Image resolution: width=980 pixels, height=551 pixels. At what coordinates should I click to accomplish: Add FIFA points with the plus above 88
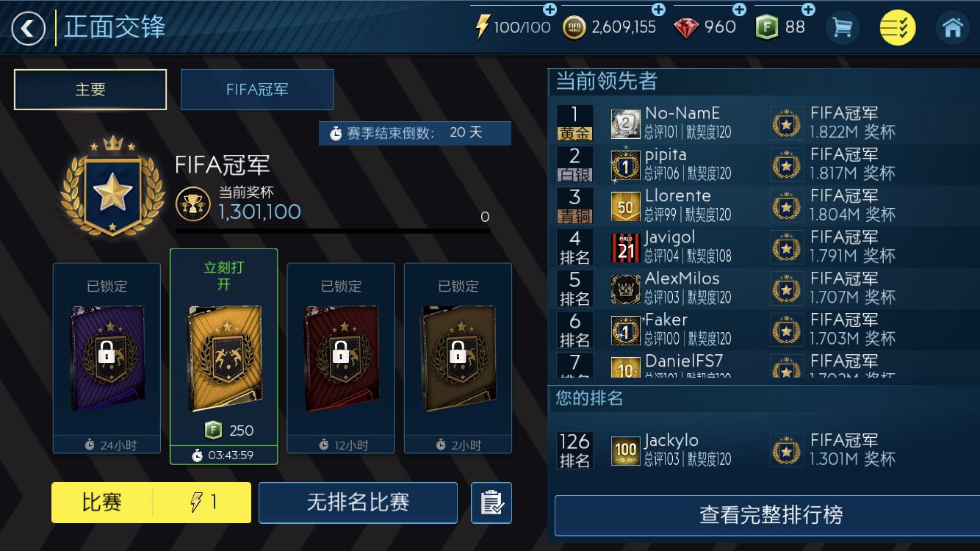click(808, 10)
